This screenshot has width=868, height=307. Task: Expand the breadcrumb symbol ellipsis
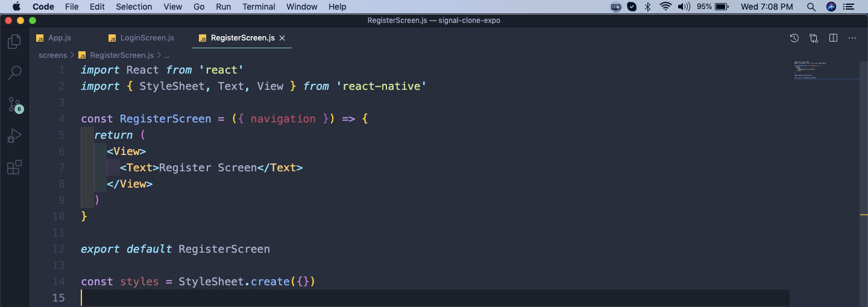pyautogui.click(x=166, y=55)
